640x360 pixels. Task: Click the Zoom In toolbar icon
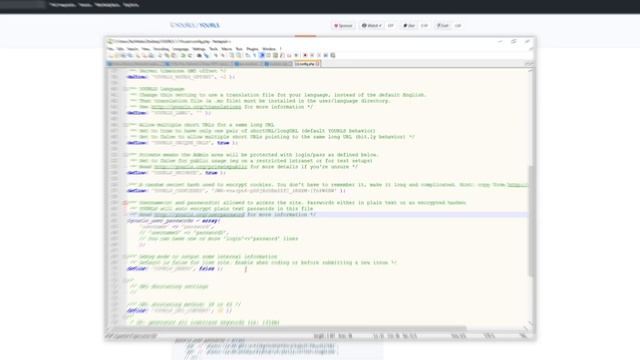(216, 55)
